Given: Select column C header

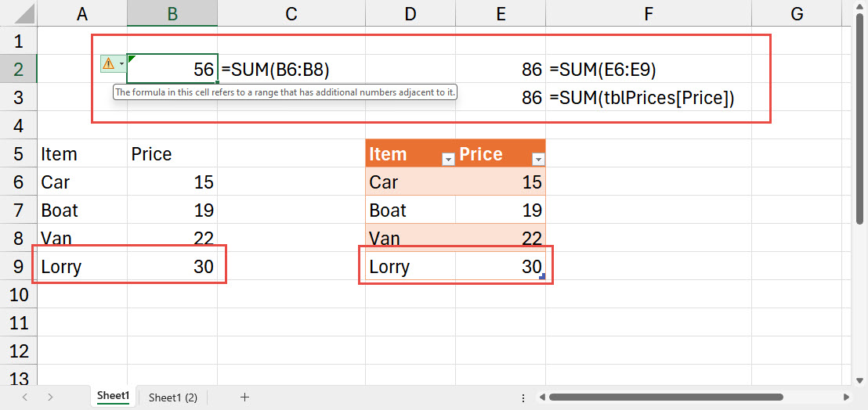Looking at the screenshot, I should point(291,13).
